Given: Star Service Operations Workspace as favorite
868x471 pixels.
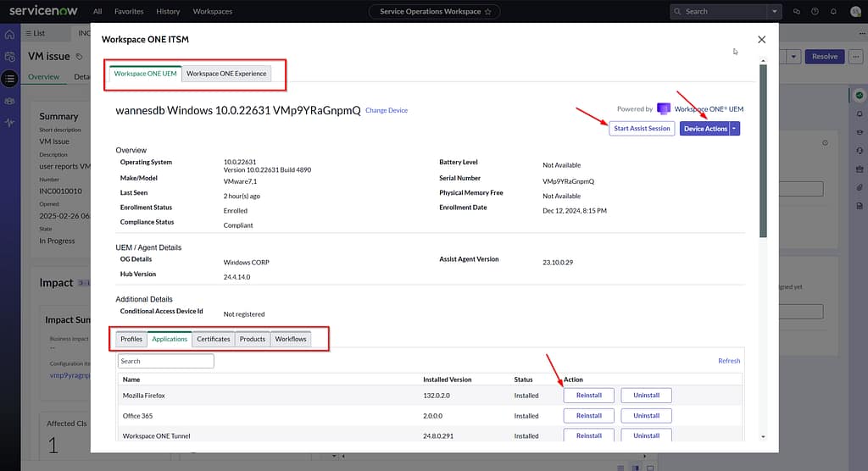Looking at the screenshot, I should 487,12.
